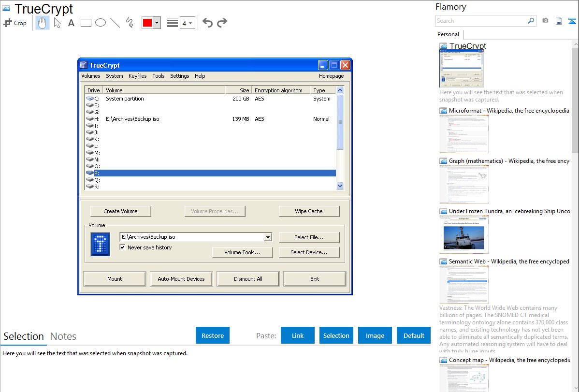Click the Paste Image button

(x=375, y=335)
